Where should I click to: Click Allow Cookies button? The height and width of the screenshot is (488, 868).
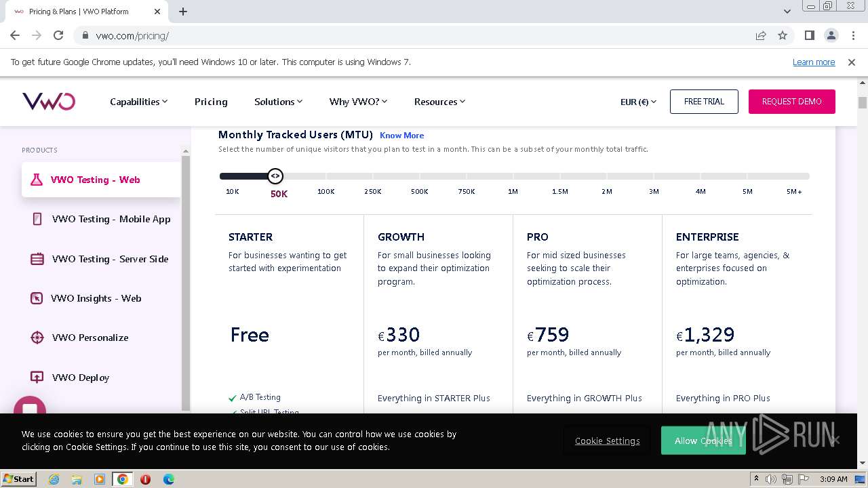click(703, 441)
